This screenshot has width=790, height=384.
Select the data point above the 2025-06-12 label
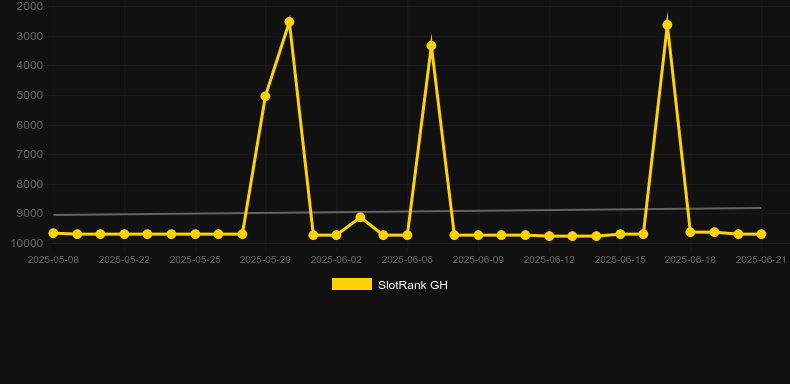point(549,236)
